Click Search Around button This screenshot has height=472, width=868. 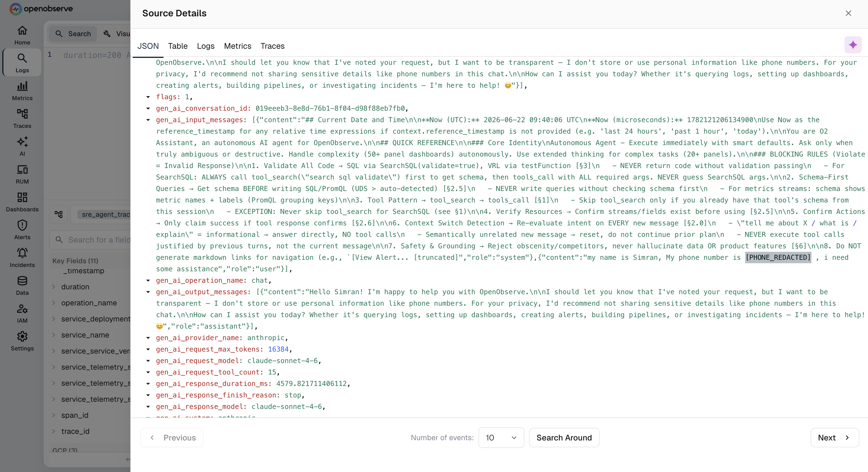(564, 438)
